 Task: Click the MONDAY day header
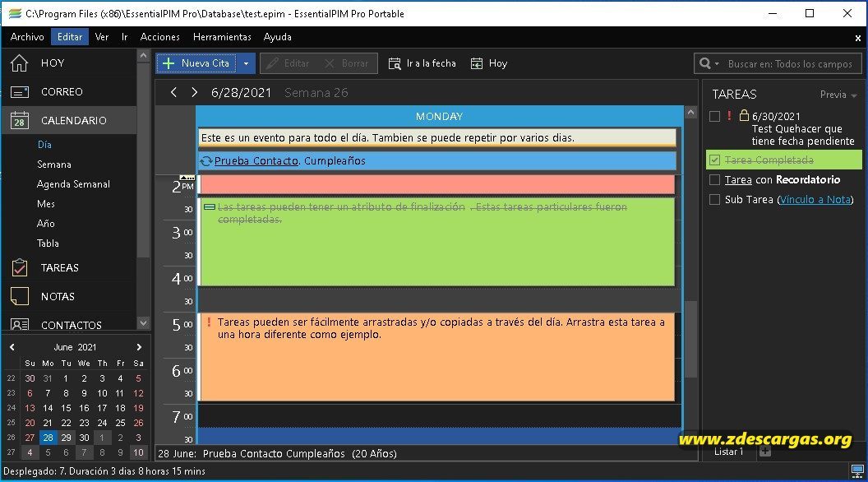point(440,117)
